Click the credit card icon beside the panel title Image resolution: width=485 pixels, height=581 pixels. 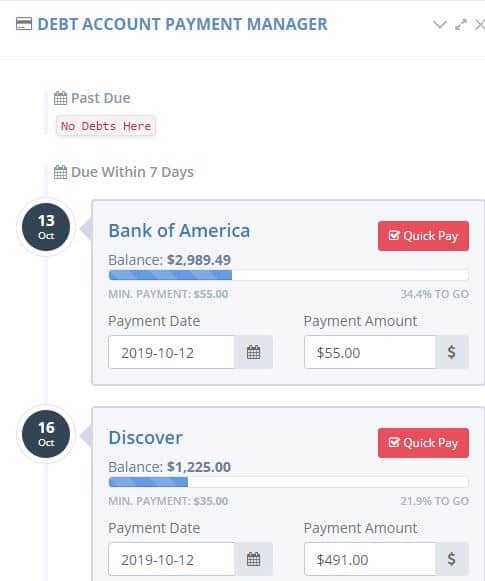point(24,24)
